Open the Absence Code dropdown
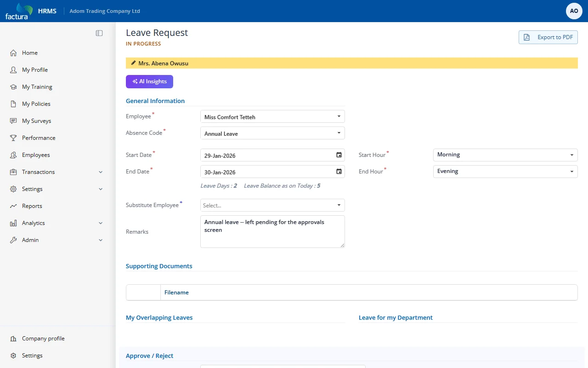Screen dimensions: 588x368 point(272,133)
